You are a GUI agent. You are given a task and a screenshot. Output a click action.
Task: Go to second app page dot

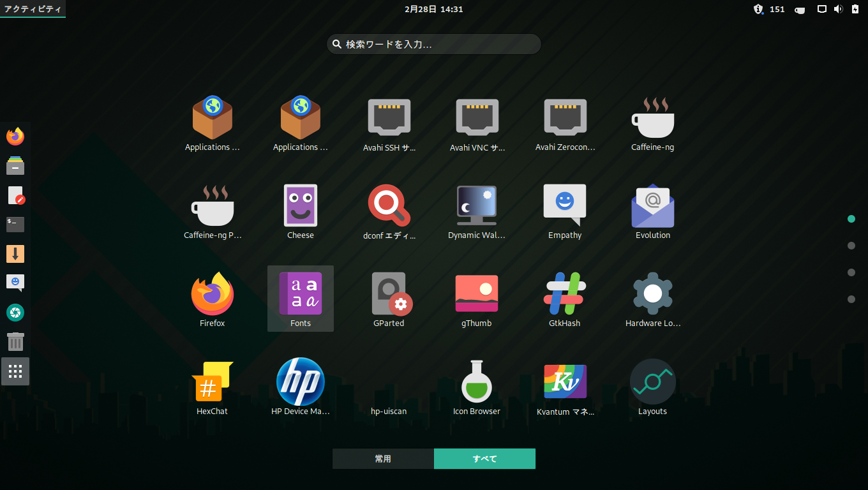851,246
